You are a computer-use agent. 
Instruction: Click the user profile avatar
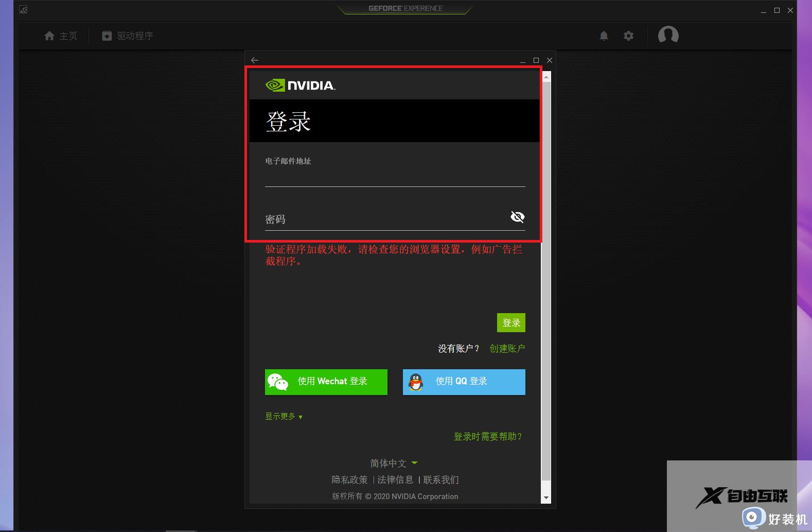click(668, 35)
